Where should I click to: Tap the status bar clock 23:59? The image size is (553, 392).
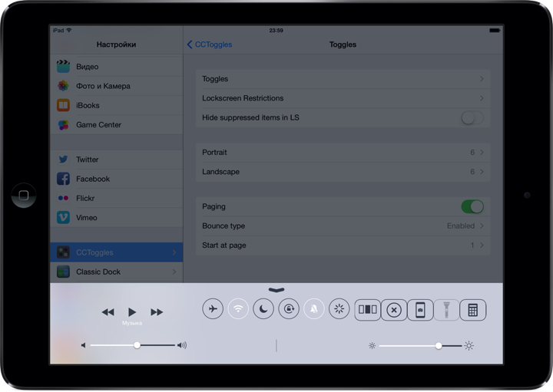tap(276, 30)
